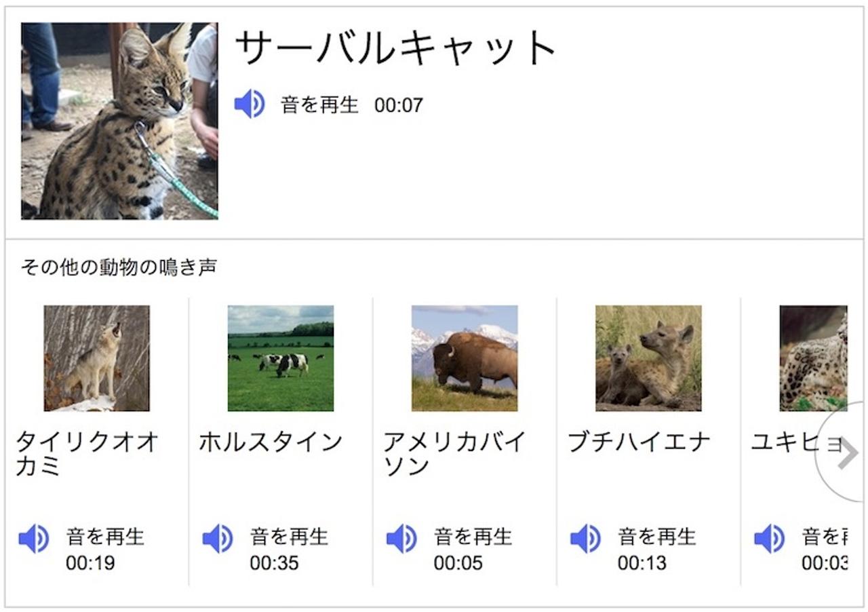Click the bison speaker icon
The width and height of the screenshot is (868, 612).
402,537
